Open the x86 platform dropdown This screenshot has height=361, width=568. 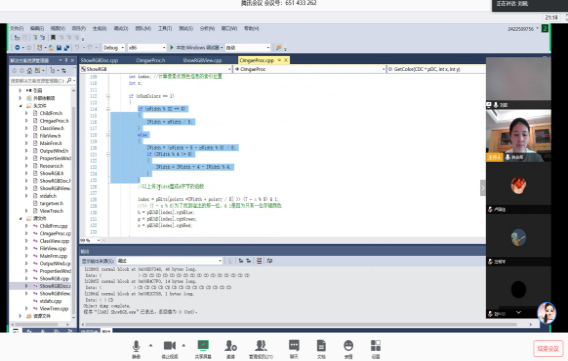click(147, 48)
